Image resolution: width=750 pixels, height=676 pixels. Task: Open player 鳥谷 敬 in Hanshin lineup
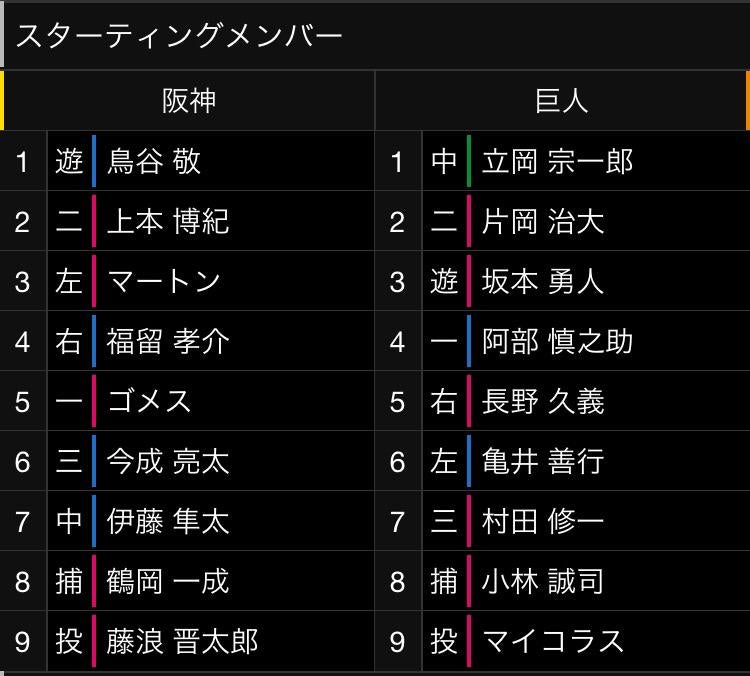pos(154,162)
